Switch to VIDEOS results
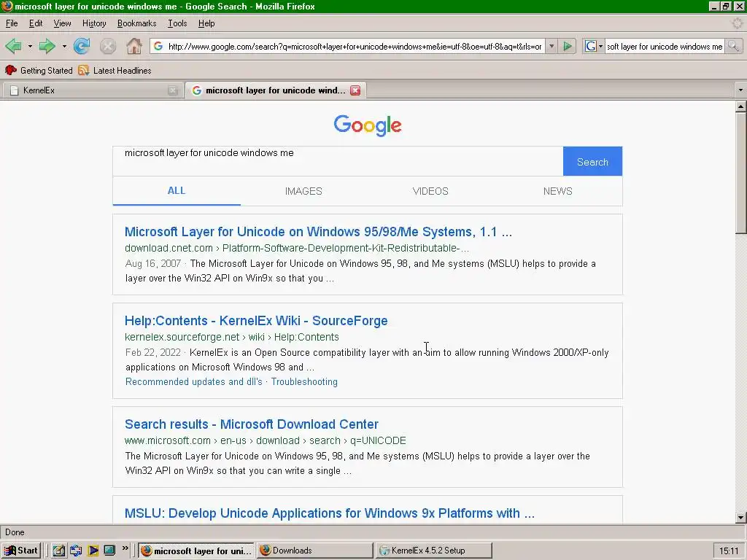Image resolution: width=747 pixels, height=560 pixels. pyautogui.click(x=430, y=191)
